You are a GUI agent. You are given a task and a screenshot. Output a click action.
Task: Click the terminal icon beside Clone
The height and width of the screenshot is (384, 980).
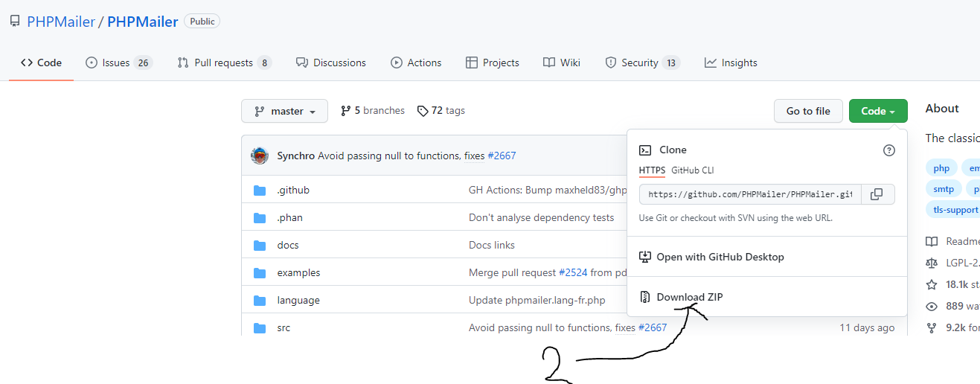[x=646, y=150]
